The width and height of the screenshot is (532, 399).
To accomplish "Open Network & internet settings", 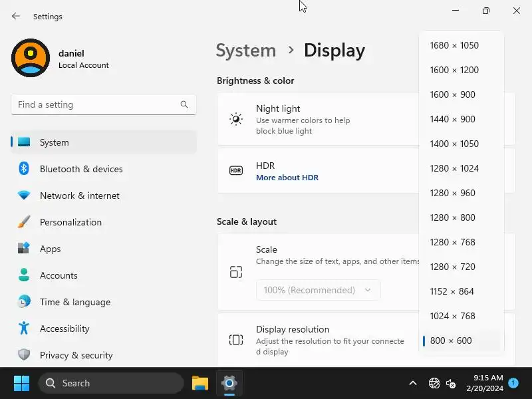I will tap(80, 196).
